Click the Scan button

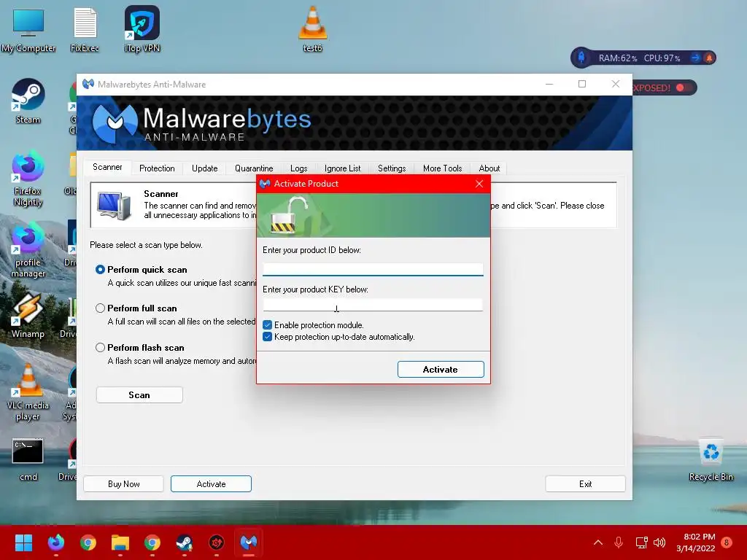(x=139, y=394)
